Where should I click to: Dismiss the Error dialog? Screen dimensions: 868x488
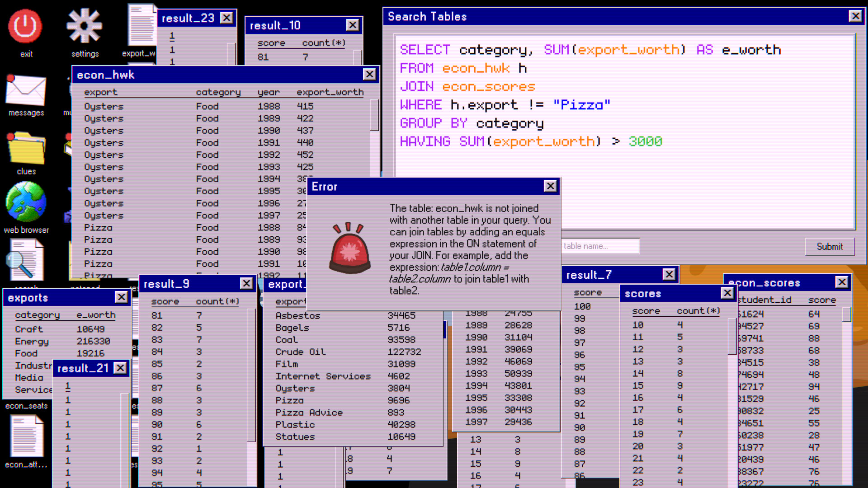point(551,186)
